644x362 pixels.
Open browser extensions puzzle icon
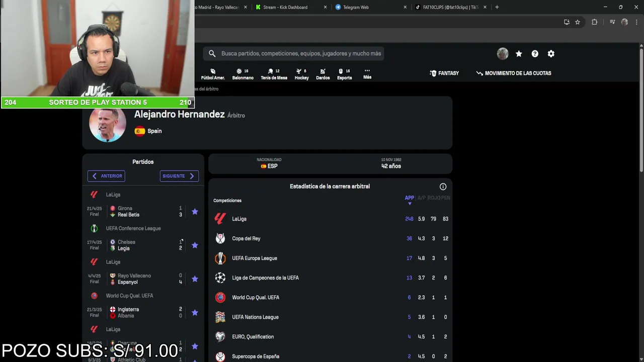594,22
